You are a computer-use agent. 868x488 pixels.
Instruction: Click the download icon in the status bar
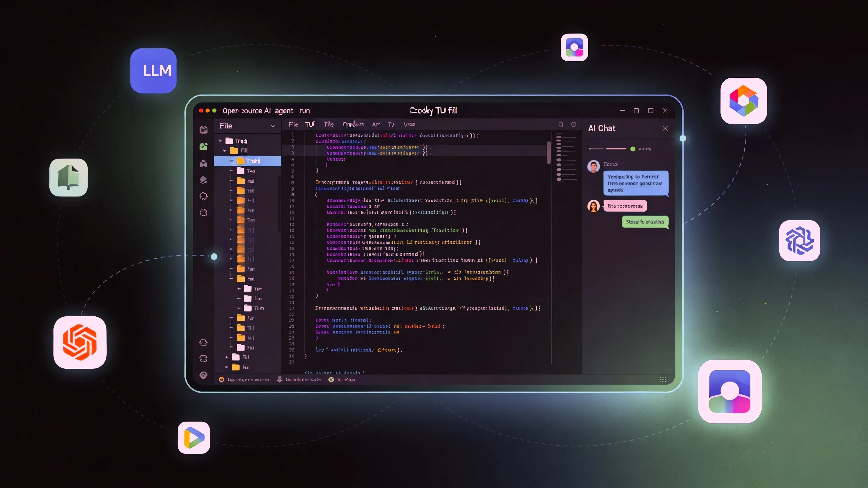(x=280, y=379)
